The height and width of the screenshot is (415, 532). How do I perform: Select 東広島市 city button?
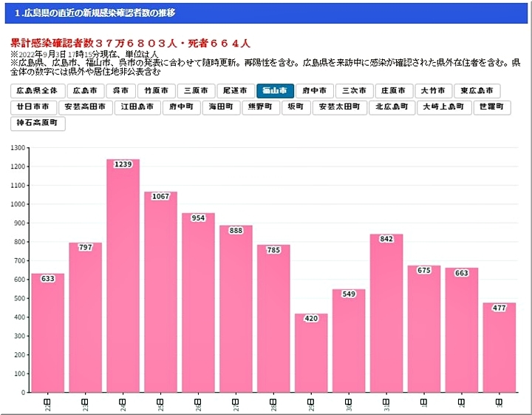point(477,91)
